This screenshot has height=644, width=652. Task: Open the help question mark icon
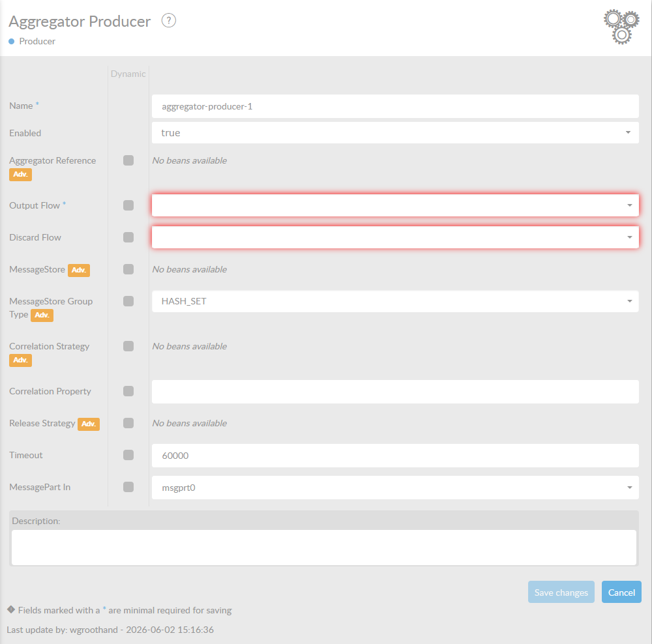168,20
